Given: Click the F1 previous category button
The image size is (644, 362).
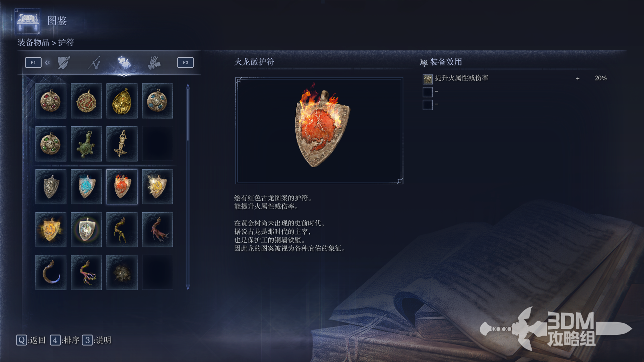Looking at the screenshot, I should (x=33, y=63).
